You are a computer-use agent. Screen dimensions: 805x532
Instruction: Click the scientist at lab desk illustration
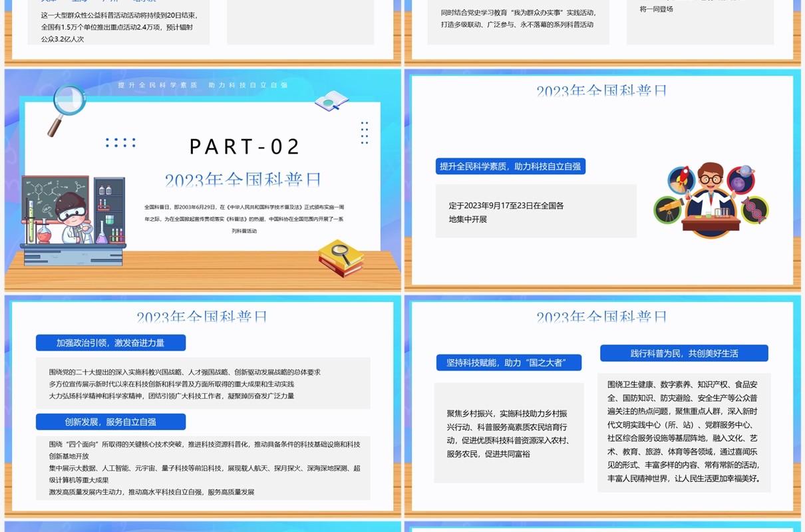pos(73,221)
